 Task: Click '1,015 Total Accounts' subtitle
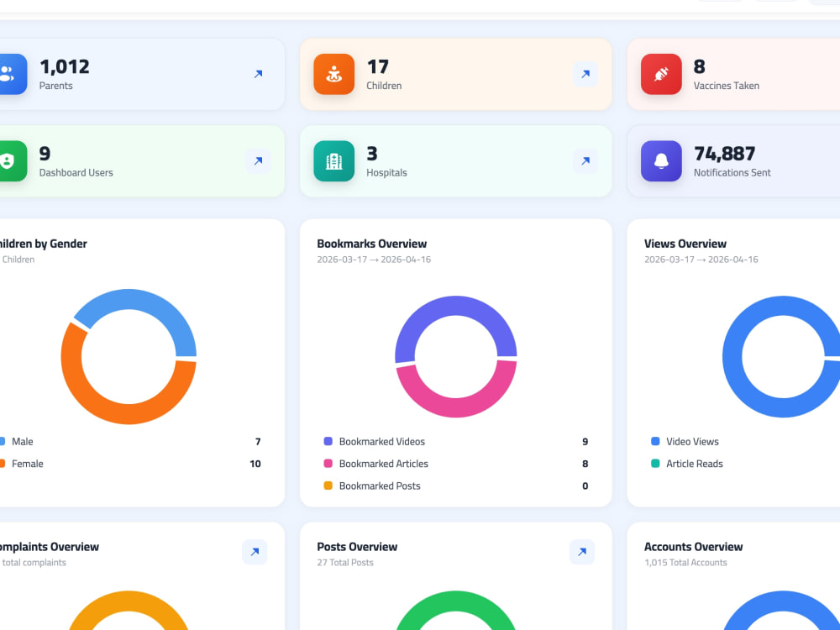point(685,563)
